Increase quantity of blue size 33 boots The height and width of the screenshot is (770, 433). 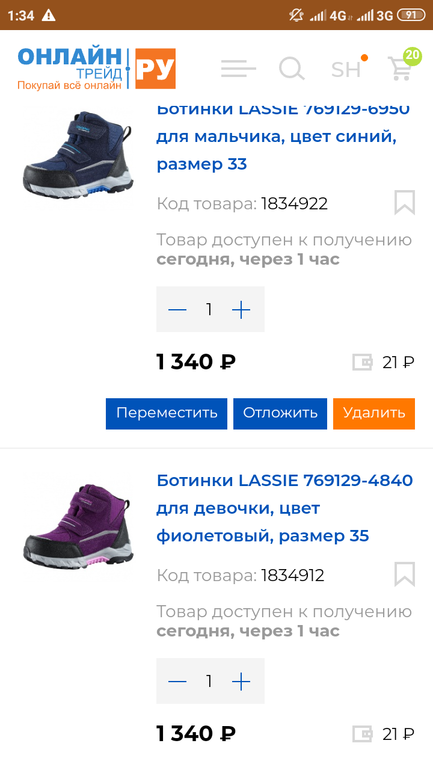tap(241, 309)
